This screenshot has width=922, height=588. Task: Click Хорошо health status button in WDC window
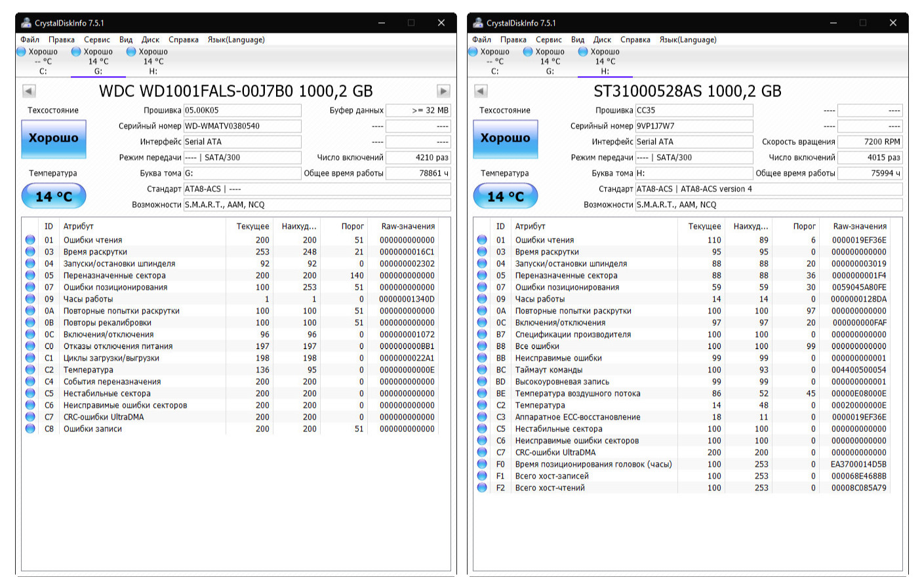(x=54, y=138)
